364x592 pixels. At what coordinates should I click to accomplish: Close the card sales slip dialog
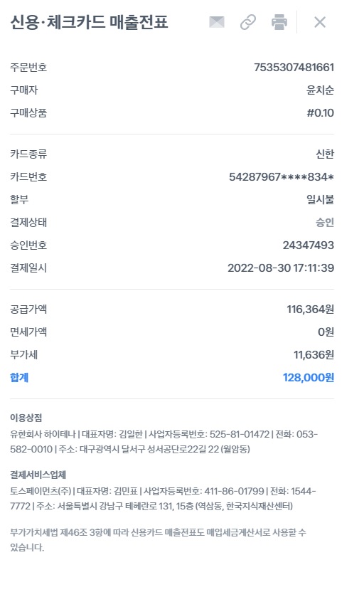coord(320,22)
